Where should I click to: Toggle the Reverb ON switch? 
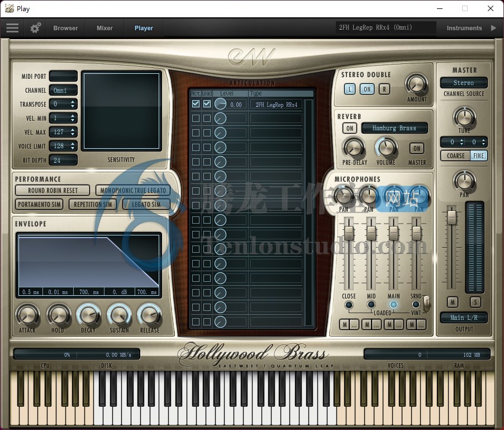point(350,128)
